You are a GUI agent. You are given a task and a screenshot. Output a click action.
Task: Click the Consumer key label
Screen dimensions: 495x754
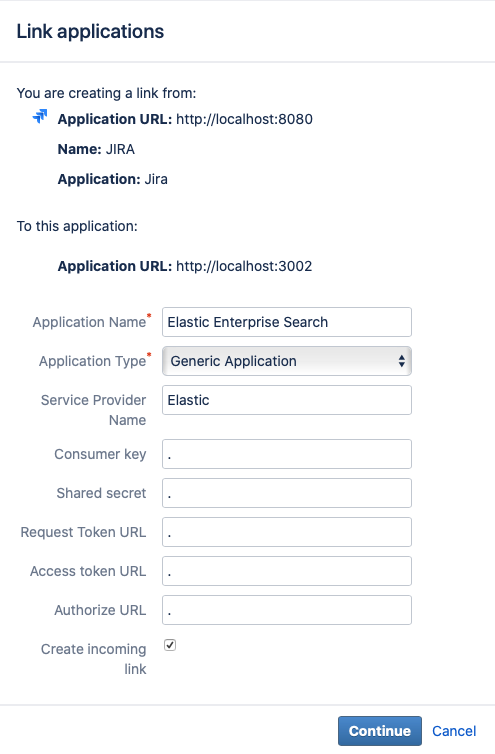pos(100,454)
